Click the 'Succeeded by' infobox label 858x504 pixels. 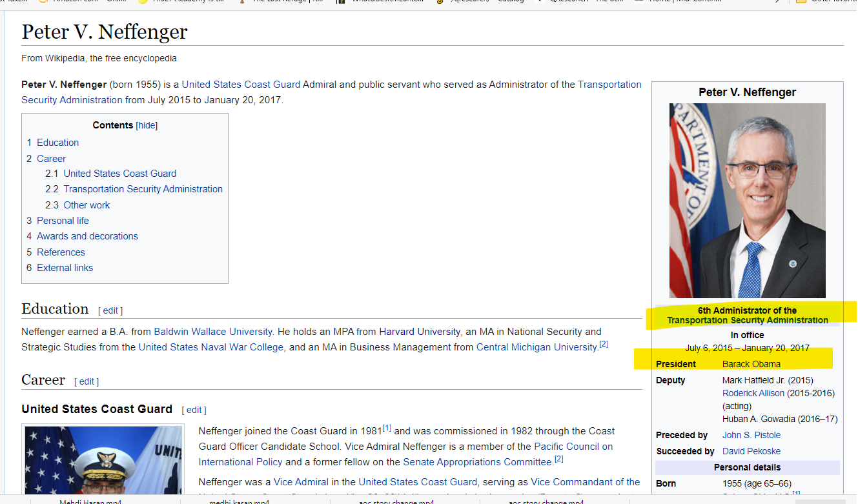[685, 451]
